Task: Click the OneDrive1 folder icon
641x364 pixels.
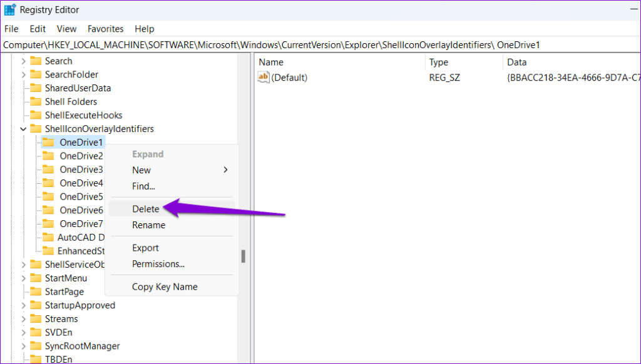Action: [48, 142]
